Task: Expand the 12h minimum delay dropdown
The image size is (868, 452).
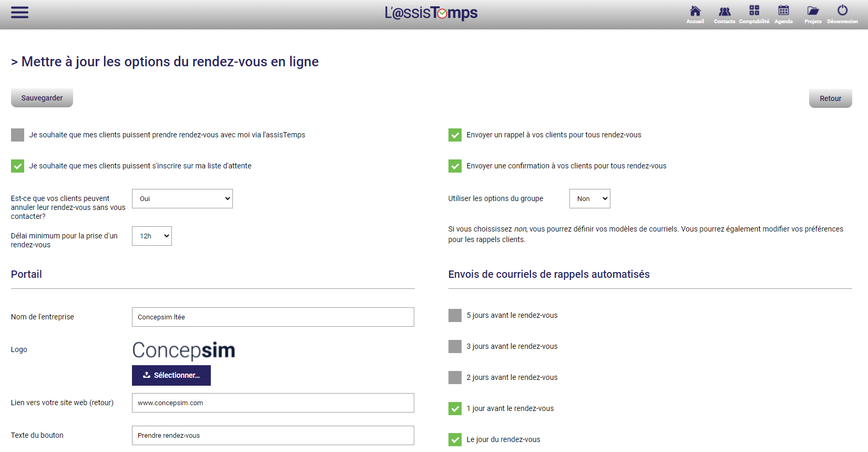Action: tap(151, 236)
